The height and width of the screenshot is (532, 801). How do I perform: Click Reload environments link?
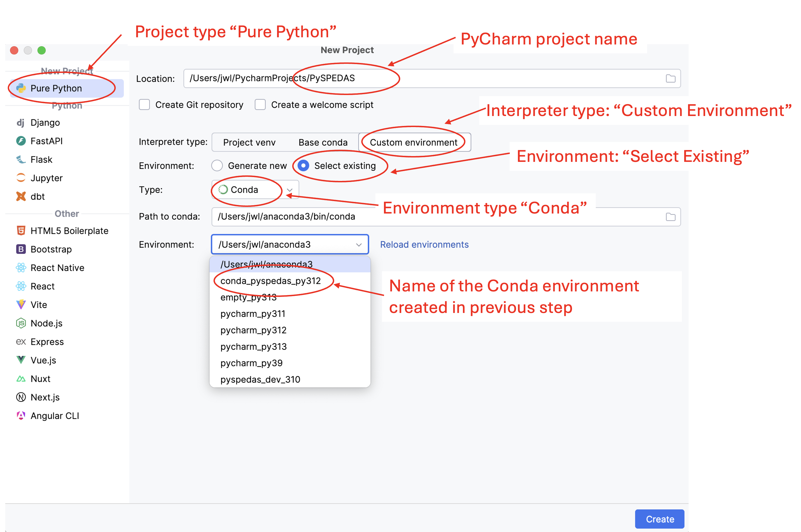pos(424,244)
